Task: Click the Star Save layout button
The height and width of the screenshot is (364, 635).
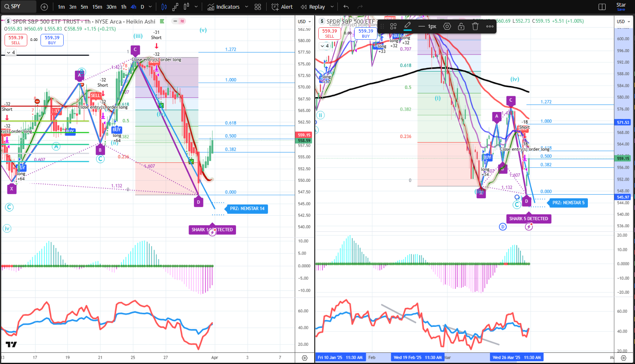Action: (621, 7)
